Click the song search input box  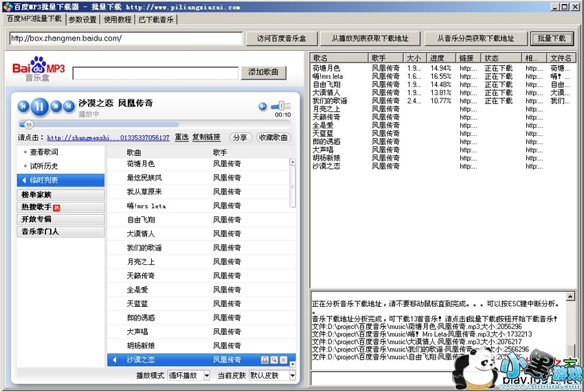155,73
